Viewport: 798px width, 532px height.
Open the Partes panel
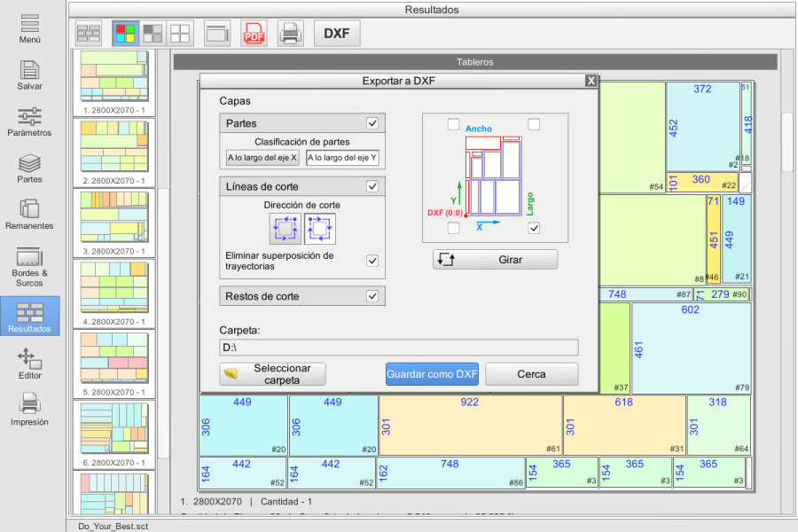coord(29,168)
